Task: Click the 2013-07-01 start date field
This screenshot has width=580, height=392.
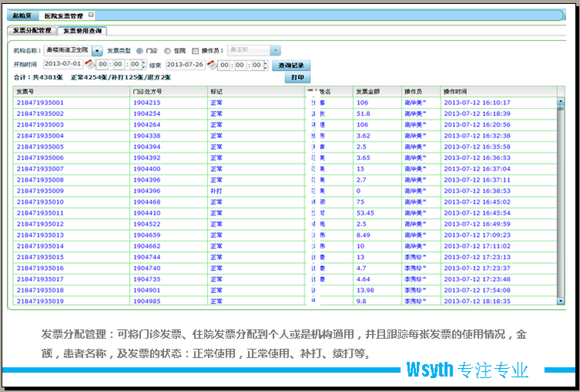Action: pos(63,63)
